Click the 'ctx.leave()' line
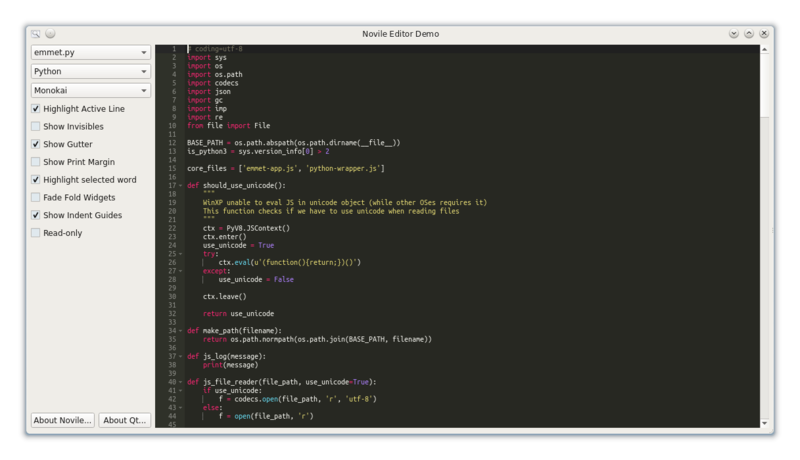This screenshot has width=800, height=460. 224,297
